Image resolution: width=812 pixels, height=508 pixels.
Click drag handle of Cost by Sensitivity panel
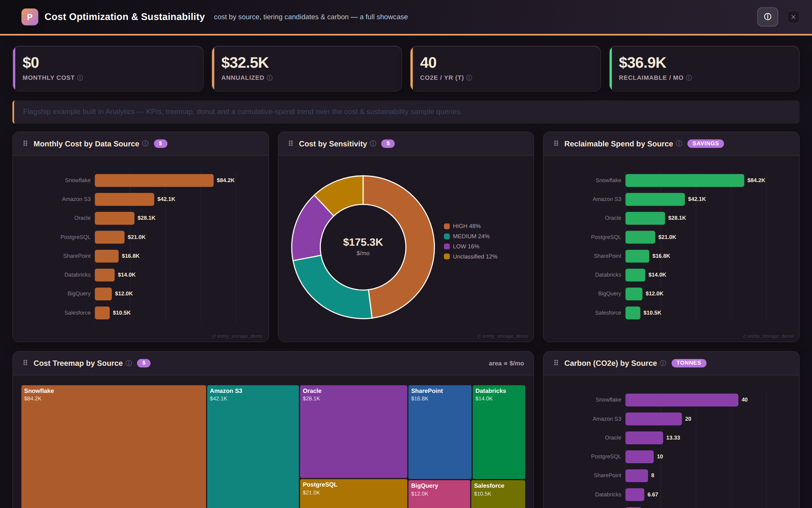(291, 143)
